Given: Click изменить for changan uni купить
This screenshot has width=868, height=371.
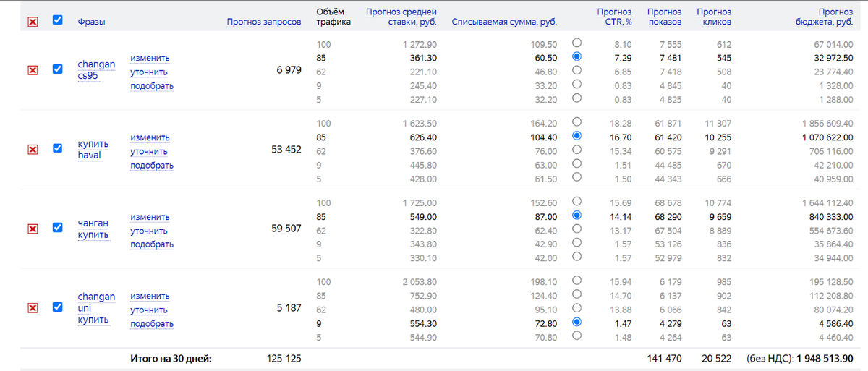Looking at the screenshot, I should (x=150, y=296).
